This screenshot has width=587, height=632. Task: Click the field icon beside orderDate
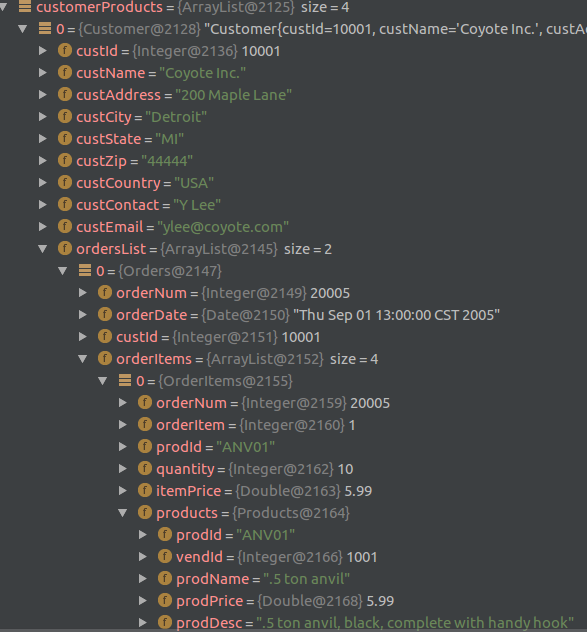[x=105, y=314]
